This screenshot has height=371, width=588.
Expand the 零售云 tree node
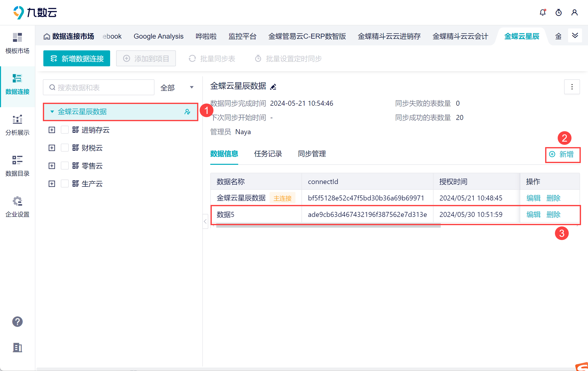52,166
